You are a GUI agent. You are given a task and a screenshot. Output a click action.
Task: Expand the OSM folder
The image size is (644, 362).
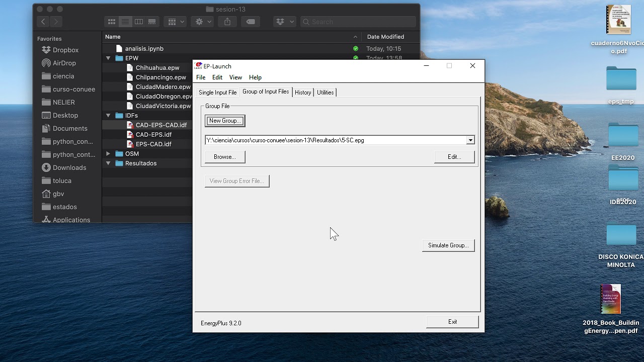tap(108, 154)
